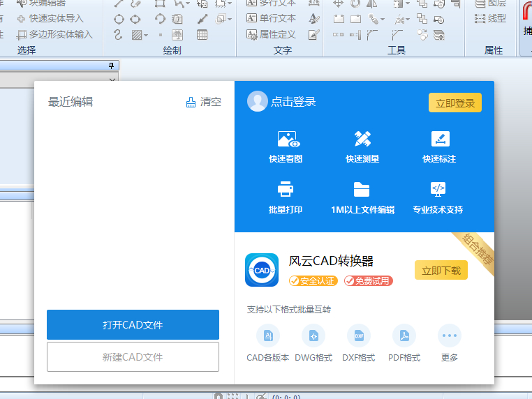The width and height of the screenshot is (532, 399).
Task: Insert a table with grid icon
Action: (202, 35)
